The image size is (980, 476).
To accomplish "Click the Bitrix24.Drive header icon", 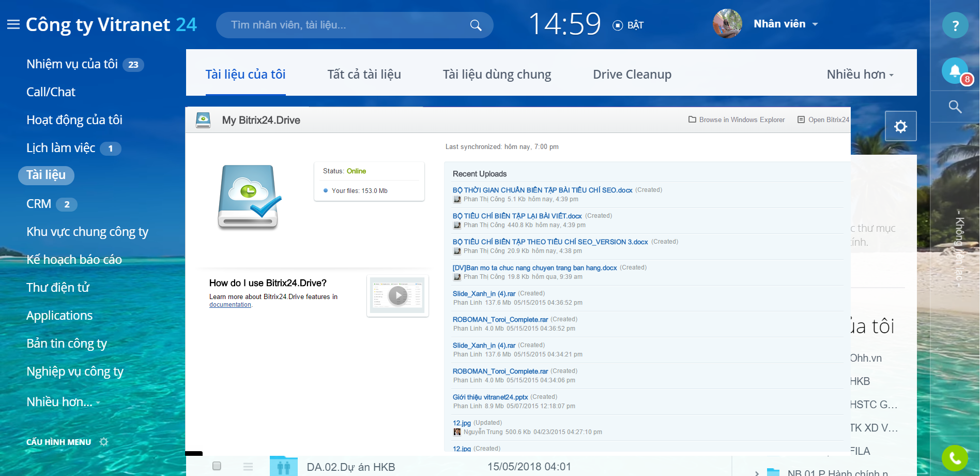I will [x=203, y=120].
